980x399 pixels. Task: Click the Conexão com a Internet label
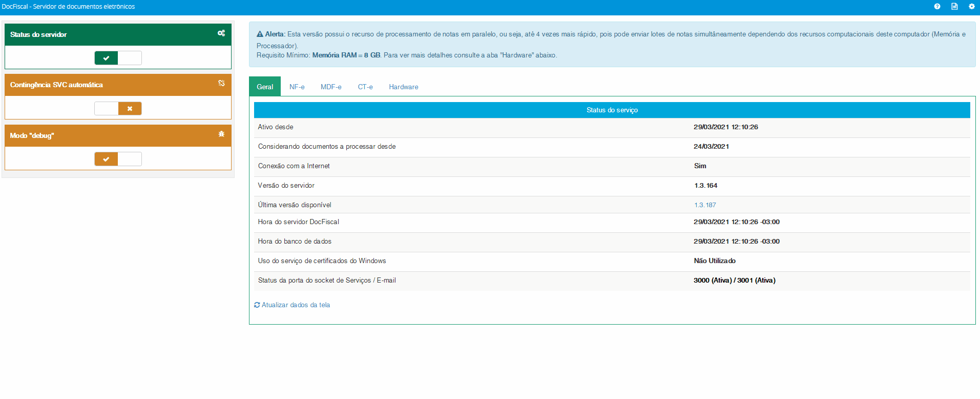[x=294, y=166]
